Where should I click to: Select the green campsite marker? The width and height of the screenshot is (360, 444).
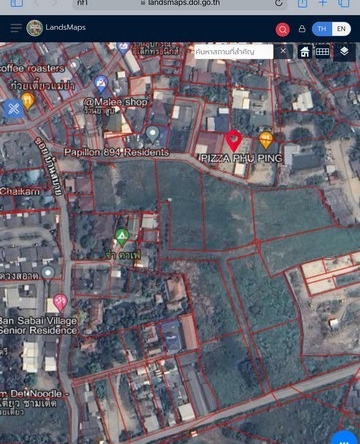[122, 237]
